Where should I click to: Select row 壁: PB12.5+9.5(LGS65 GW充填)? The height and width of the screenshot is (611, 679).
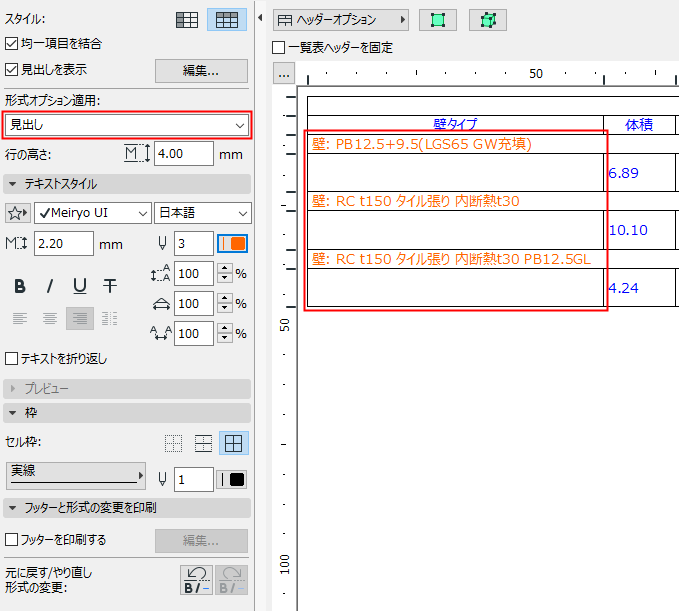click(x=422, y=144)
